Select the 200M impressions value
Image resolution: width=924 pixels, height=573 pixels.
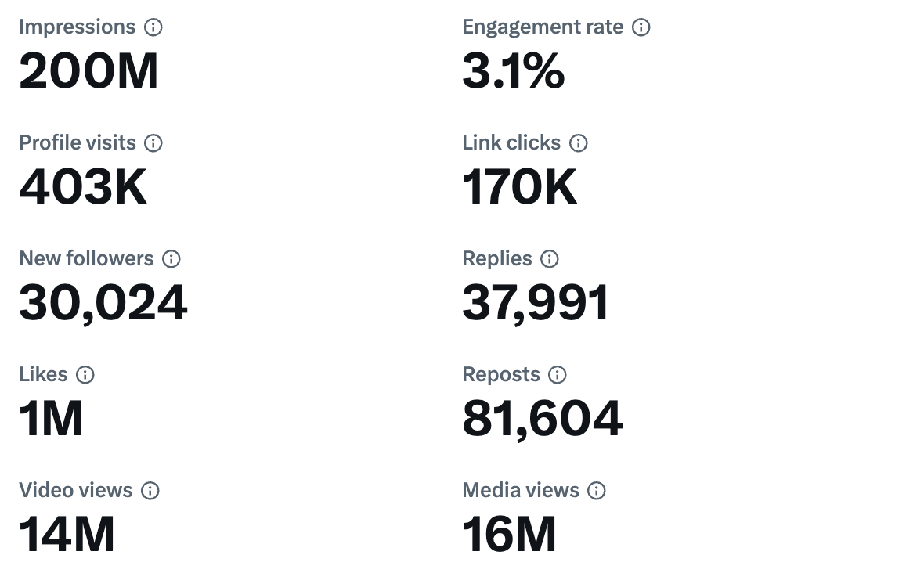88,70
